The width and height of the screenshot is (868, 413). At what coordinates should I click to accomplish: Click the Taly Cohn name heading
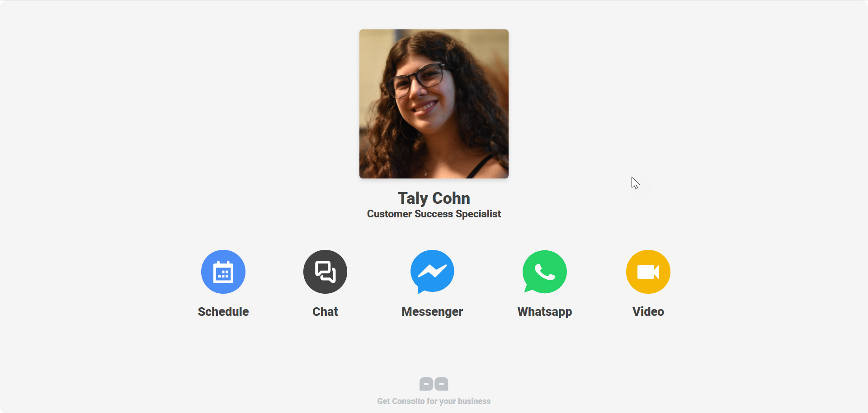[434, 198]
